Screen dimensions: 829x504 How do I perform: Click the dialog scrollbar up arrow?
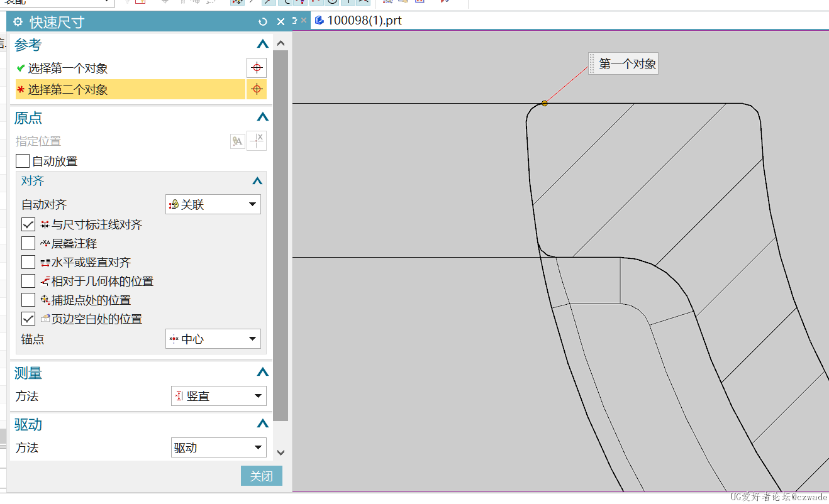[281, 43]
